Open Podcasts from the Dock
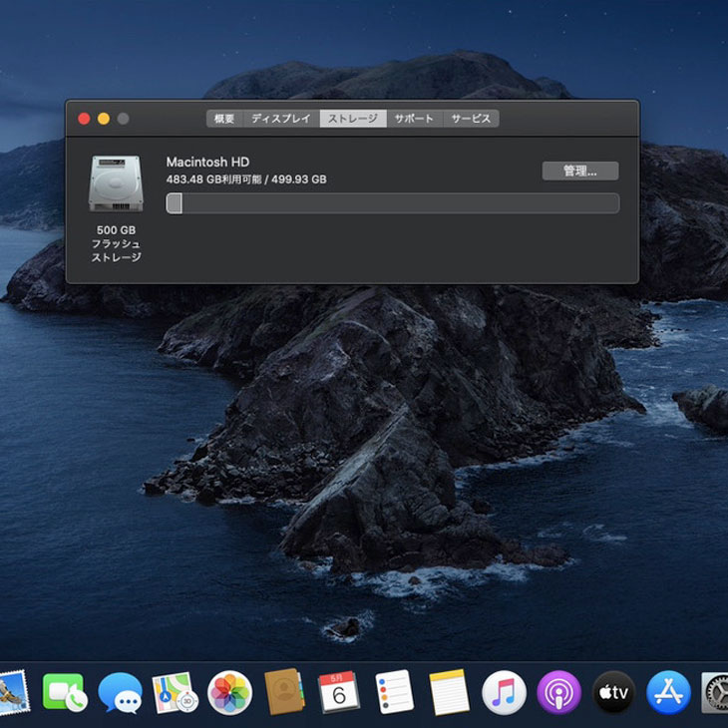Image resolution: width=728 pixels, height=728 pixels. point(559,692)
